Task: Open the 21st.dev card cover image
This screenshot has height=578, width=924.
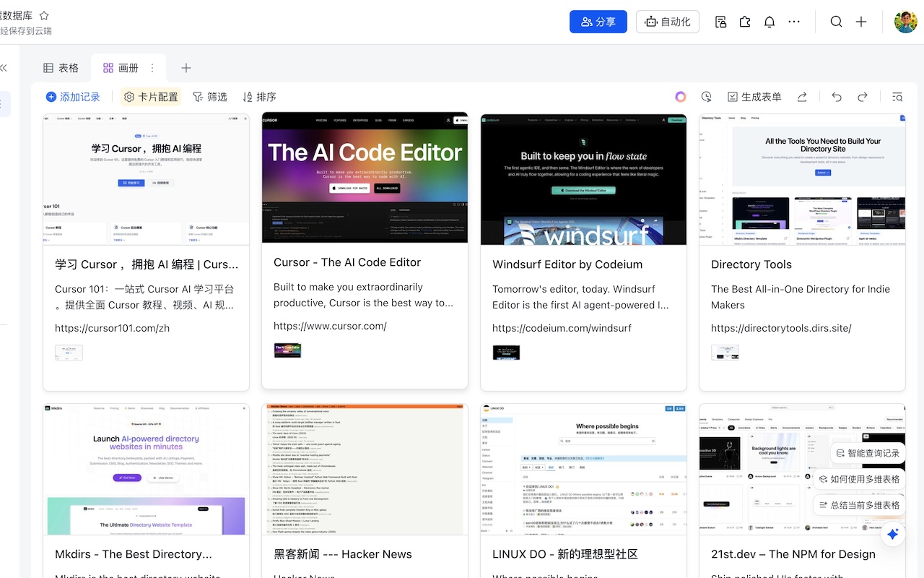Action: tap(802, 470)
